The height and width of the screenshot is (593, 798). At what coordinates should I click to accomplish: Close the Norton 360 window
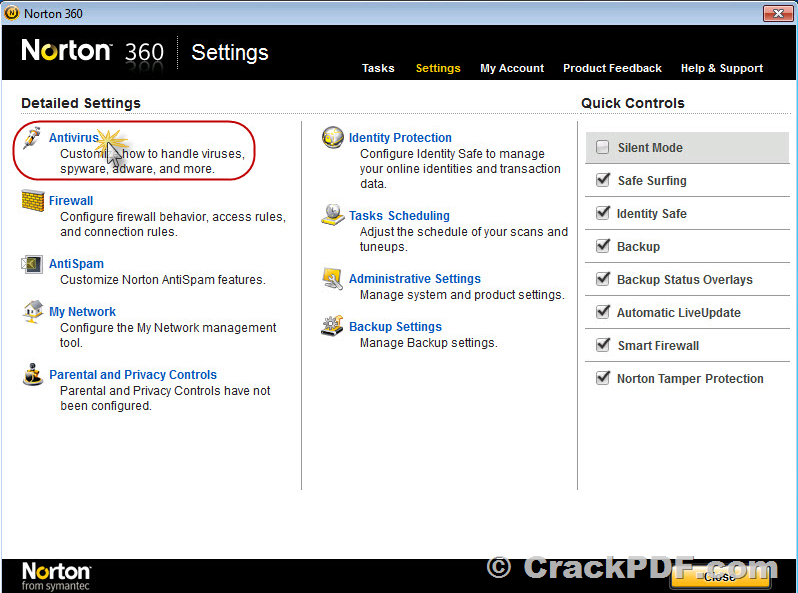tap(778, 13)
